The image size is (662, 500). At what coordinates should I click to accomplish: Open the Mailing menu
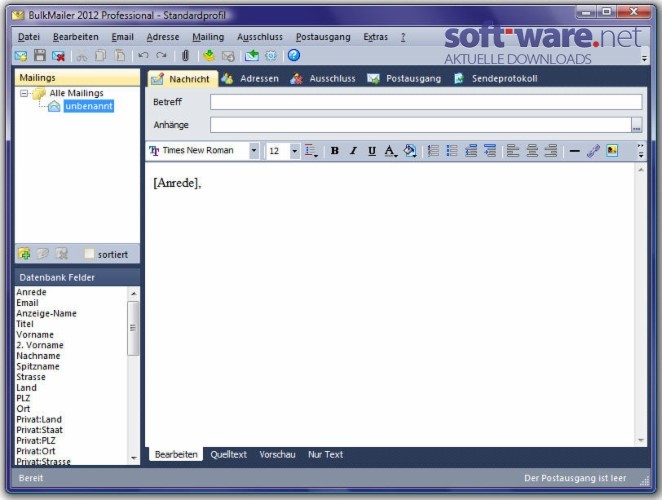(x=208, y=37)
